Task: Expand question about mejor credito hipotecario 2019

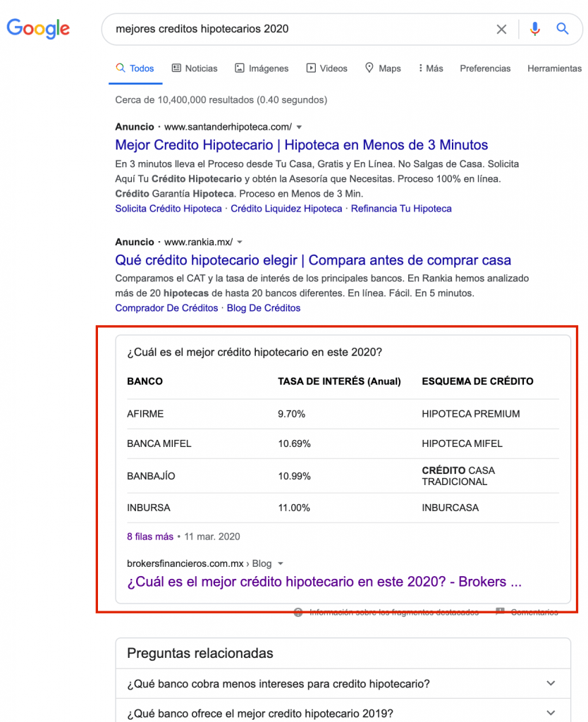Action: pos(343,714)
